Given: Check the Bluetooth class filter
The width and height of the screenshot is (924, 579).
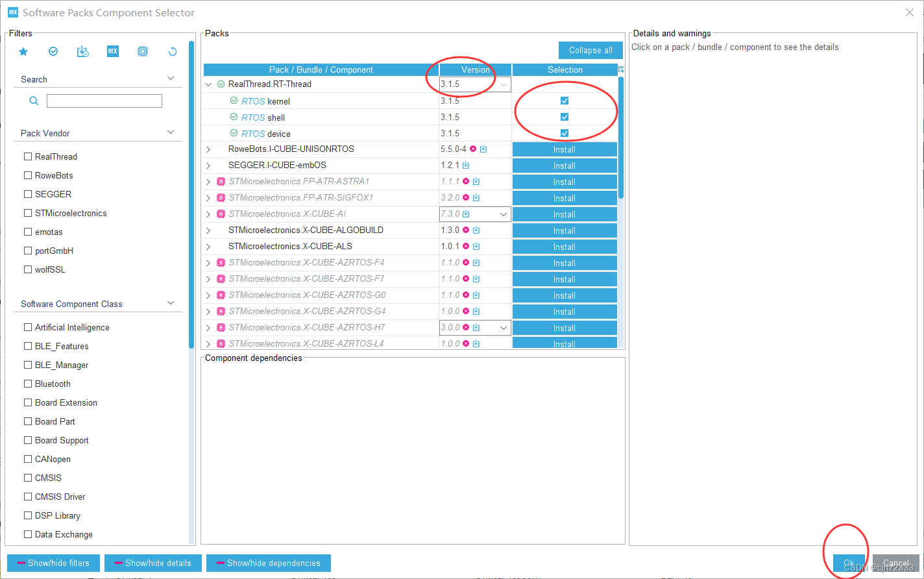Looking at the screenshot, I should 28,384.
